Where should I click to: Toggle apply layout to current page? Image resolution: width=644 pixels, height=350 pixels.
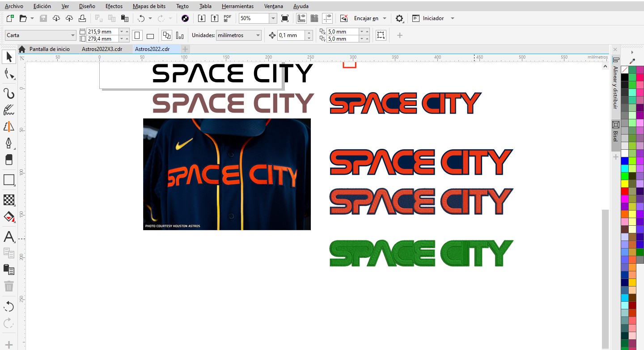pos(180,35)
